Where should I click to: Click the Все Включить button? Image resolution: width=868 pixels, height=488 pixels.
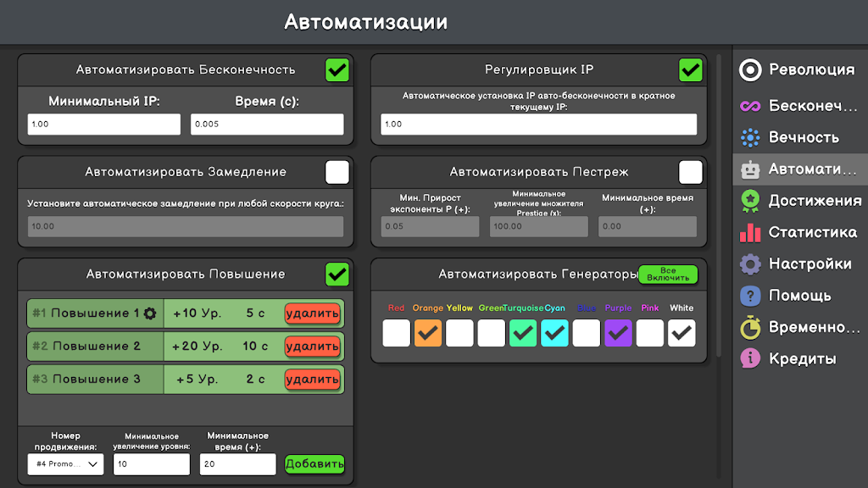coord(668,274)
